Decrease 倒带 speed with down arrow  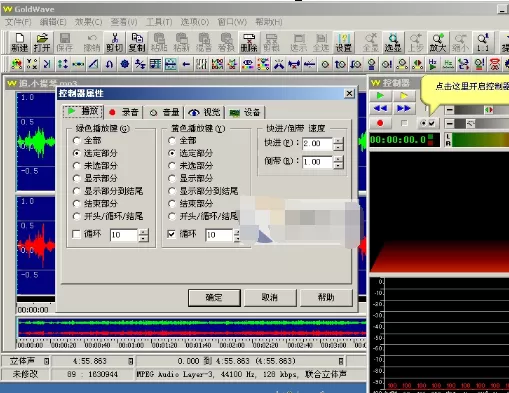click(339, 165)
